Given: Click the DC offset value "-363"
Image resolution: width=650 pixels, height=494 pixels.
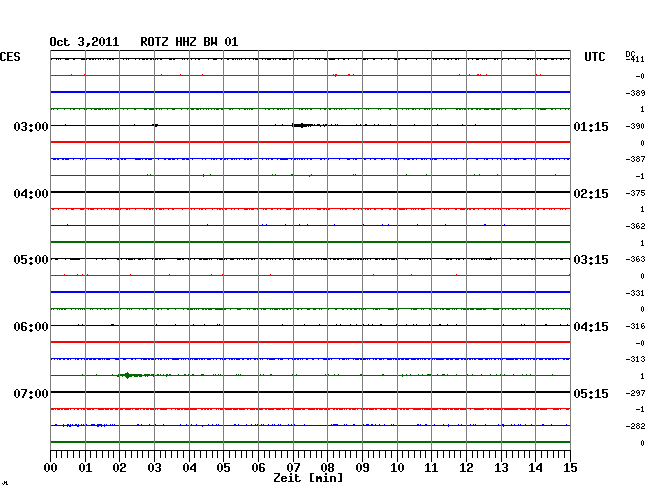Looking at the screenshot, I should tap(635, 259).
